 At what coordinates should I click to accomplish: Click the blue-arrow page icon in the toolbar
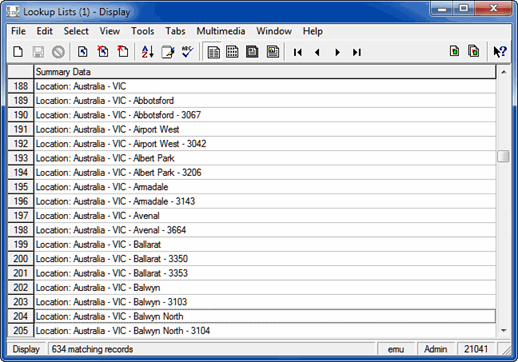(x=83, y=52)
